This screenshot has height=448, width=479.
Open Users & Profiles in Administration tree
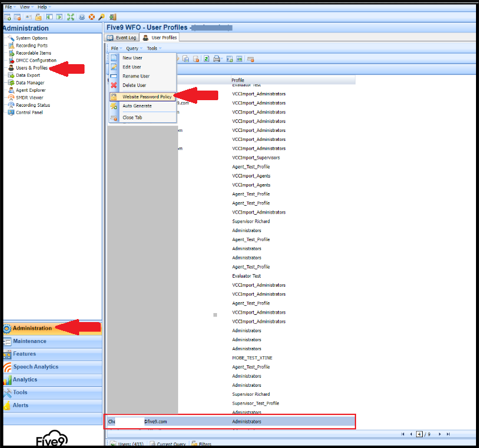32,68
